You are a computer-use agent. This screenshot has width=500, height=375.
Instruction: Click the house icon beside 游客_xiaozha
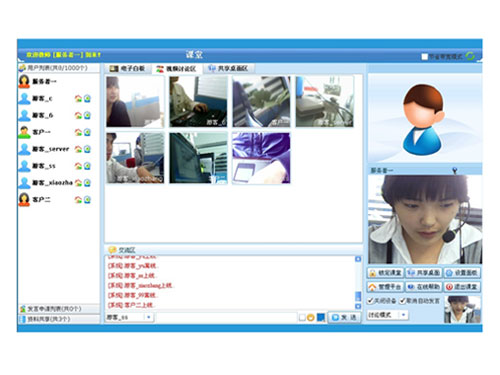(x=78, y=183)
